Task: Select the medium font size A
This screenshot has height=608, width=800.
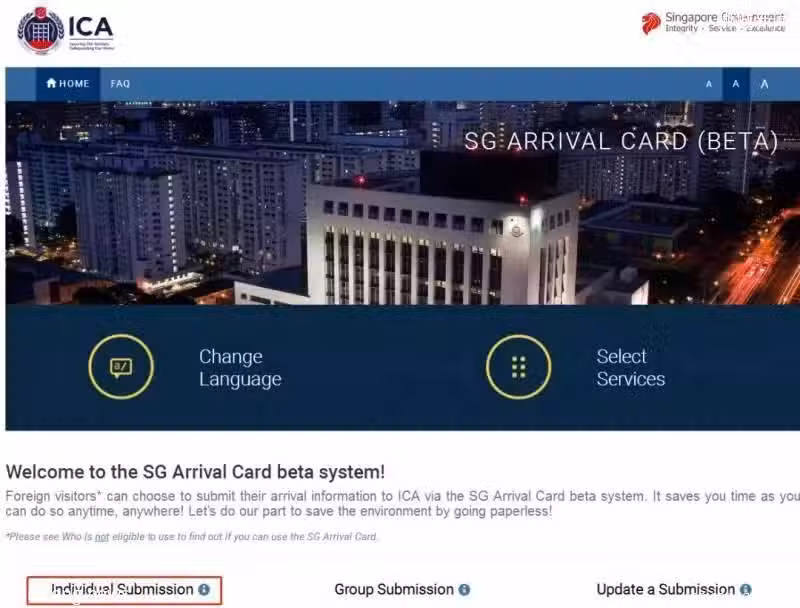Action: click(x=736, y=84)
